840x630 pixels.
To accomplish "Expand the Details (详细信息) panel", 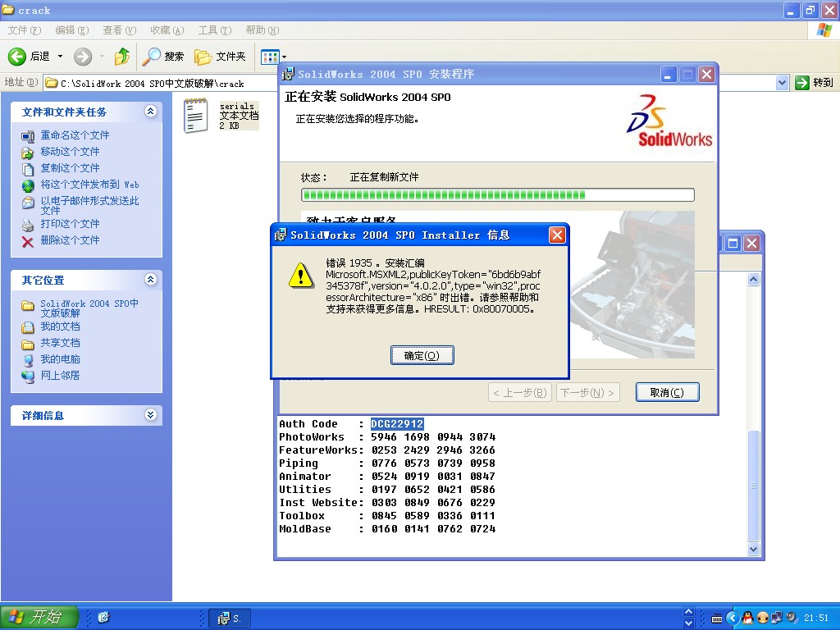I will (x=151, y=414).
